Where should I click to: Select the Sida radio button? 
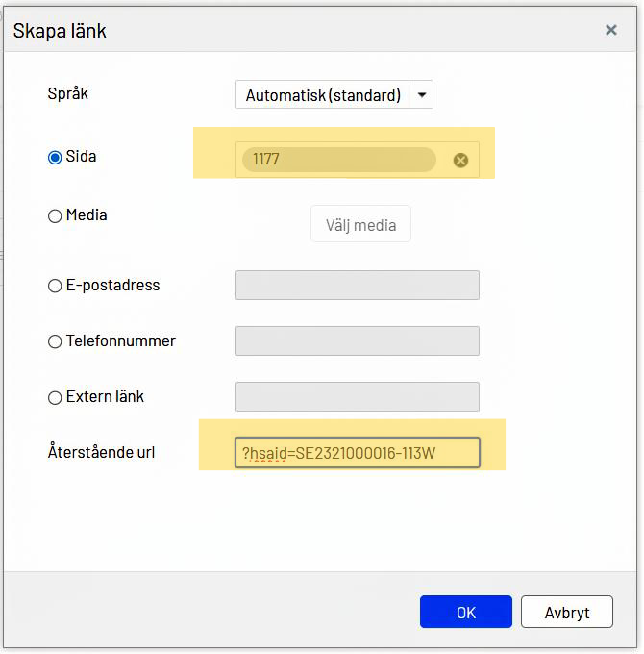(55, 157)
